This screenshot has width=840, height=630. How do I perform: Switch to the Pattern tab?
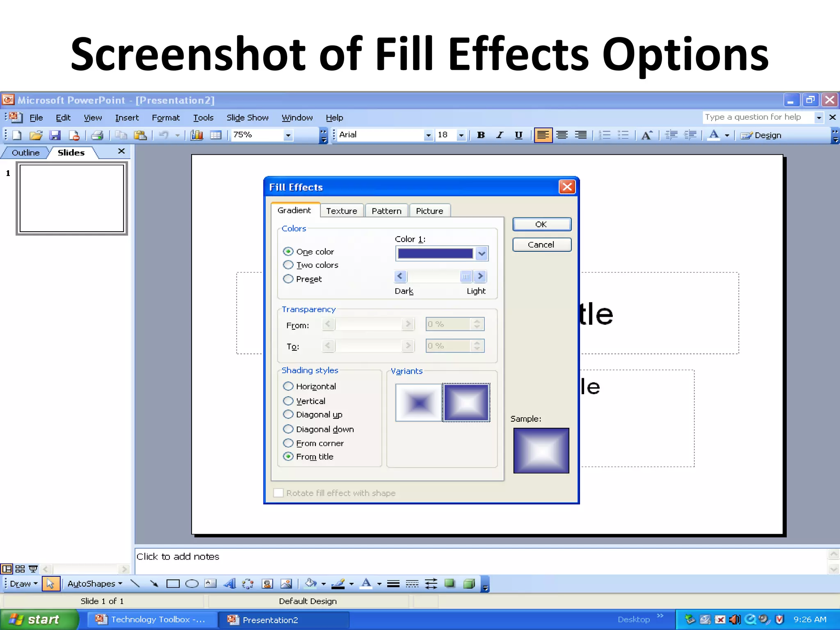(x=386, y=211)
